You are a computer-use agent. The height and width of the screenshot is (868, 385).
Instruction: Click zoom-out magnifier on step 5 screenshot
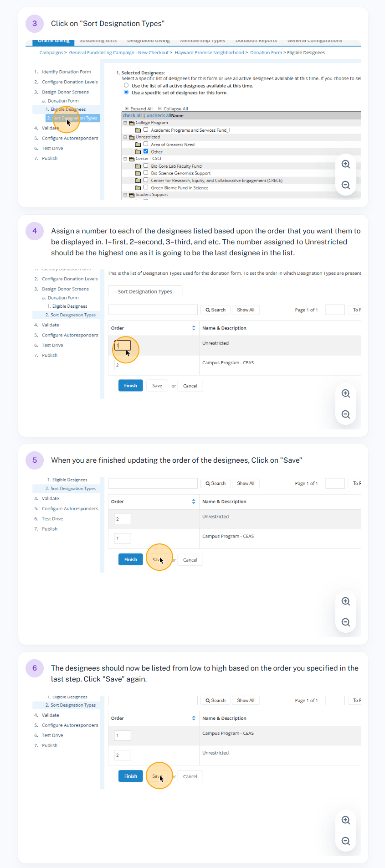point(346,622)
